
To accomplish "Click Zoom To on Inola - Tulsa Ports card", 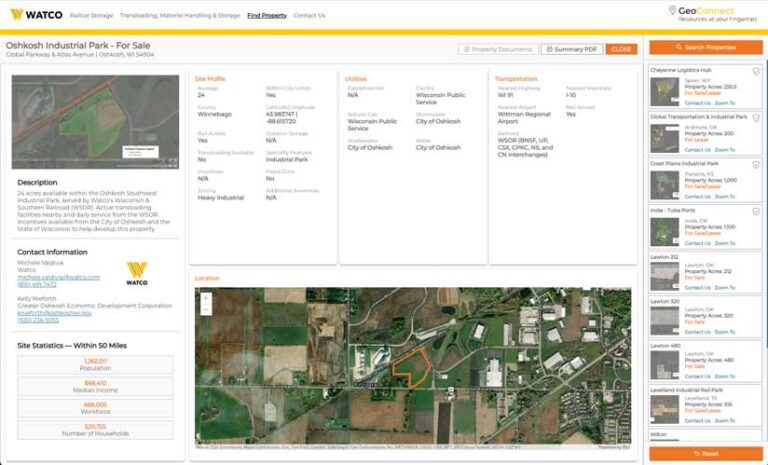I will (725, 243).
